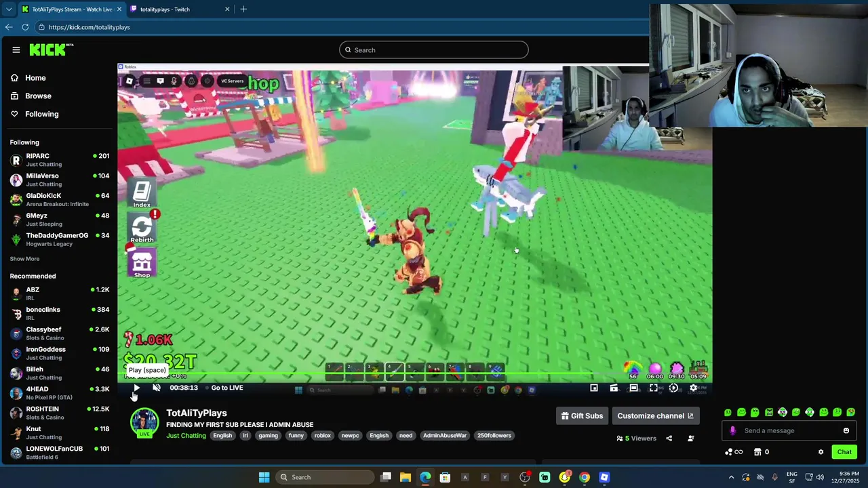The width and height of the screenshot is (868, 488).
Task: Select the roblox stream tag
Action: pyautogui.click(x=323, y=436)
